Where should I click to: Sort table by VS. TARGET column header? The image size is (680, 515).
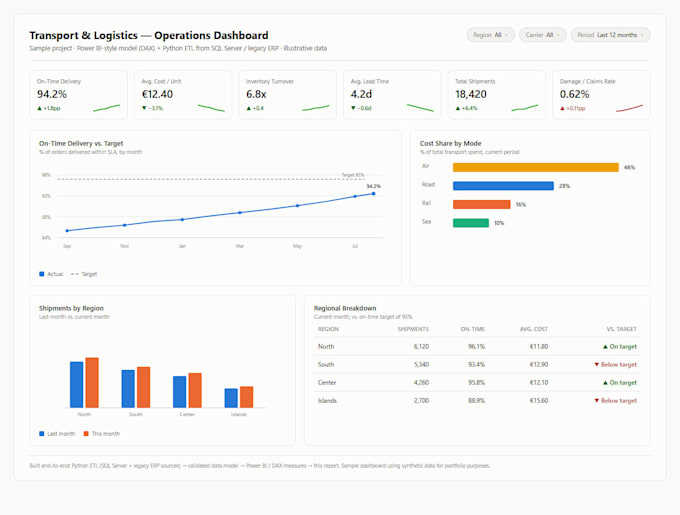[x=621, y=329]
